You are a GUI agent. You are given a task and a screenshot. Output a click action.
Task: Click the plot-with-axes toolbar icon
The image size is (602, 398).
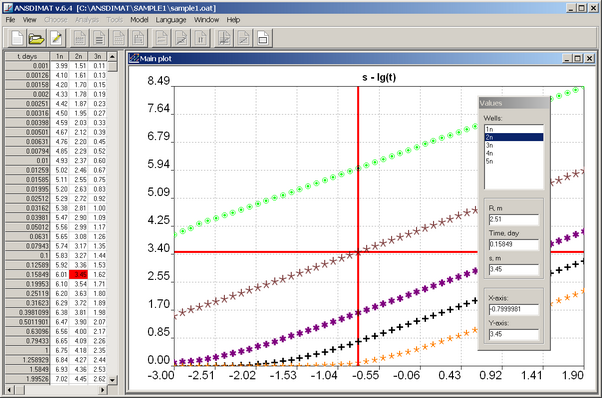coord(224,38)
